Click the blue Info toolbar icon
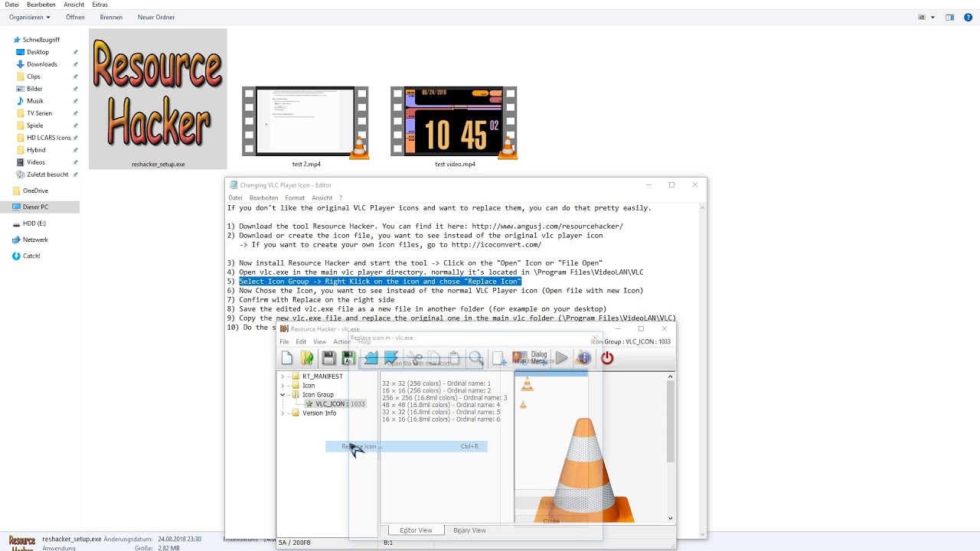The image size is (980, 551). tap(583, 357)
